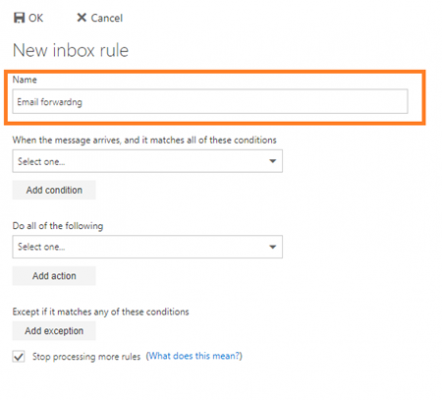Click the New inbox rule heading

click(71, 50)
